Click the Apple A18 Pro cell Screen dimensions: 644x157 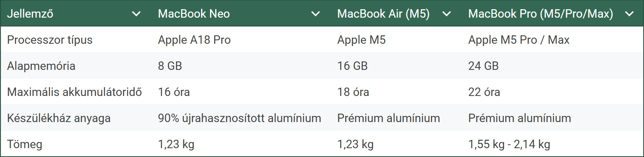[194, 40]
